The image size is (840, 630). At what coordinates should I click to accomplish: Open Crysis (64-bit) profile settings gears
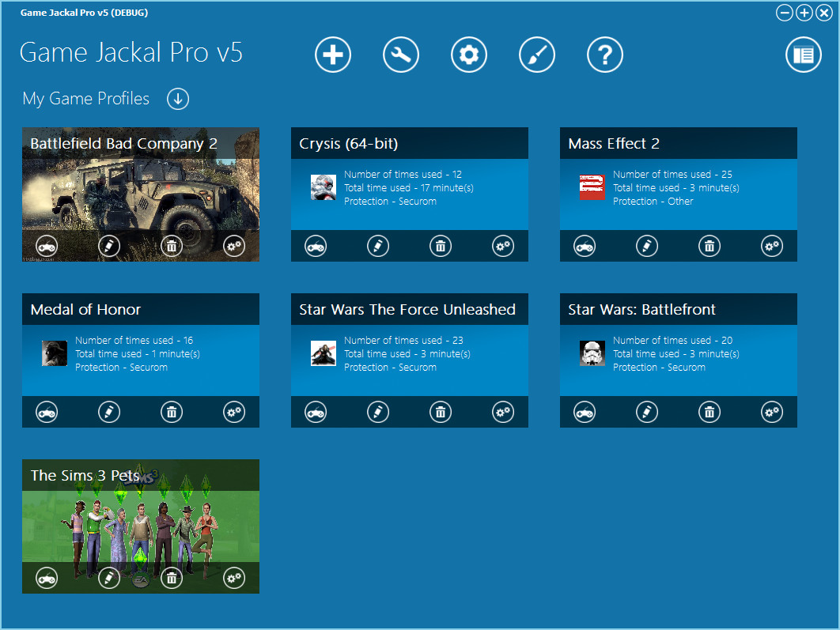503,246
